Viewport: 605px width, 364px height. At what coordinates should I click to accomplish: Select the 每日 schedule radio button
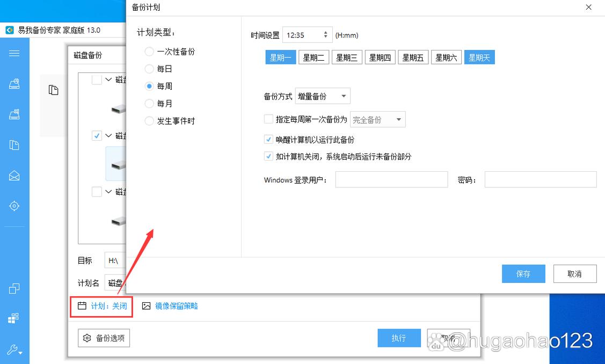[x=149, y=68]
